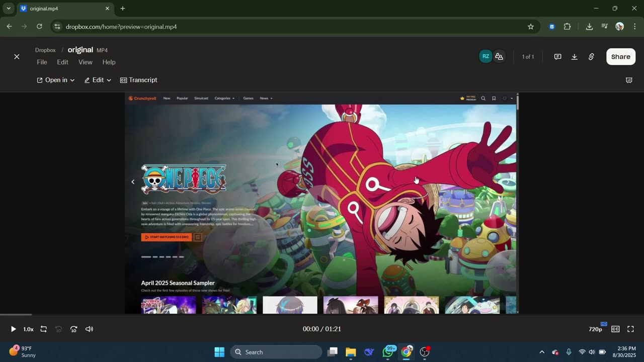Skip forward ten seconds

pos(73,329)
